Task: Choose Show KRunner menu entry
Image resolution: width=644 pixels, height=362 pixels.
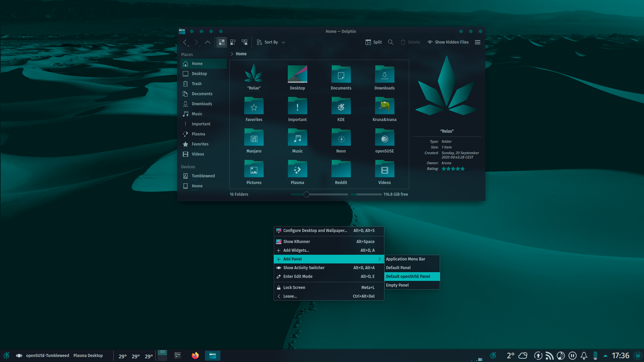Action: [329, 242]
